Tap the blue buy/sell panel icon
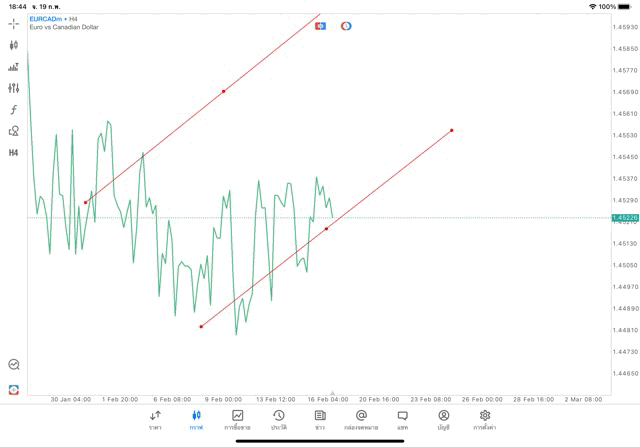Screen dimensions: 640x447 click(320, 26)
